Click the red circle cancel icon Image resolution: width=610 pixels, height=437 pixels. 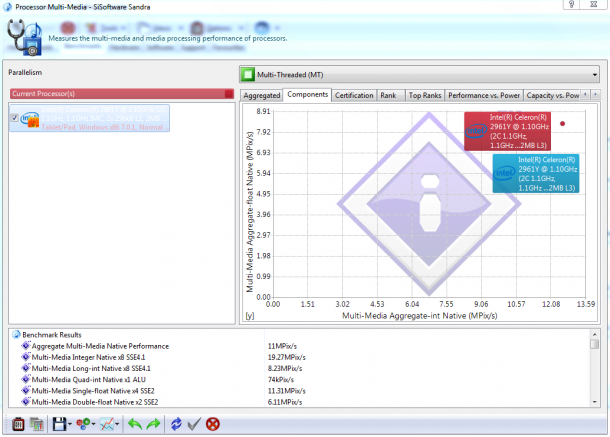click(x=213, y=424)
